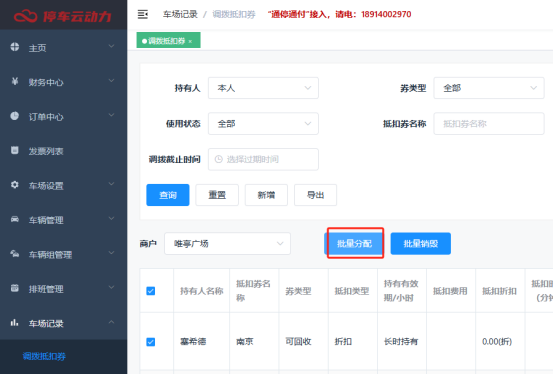
Task: Click the 停车云动力 cloud logo
Action: (x=25, y=16)
